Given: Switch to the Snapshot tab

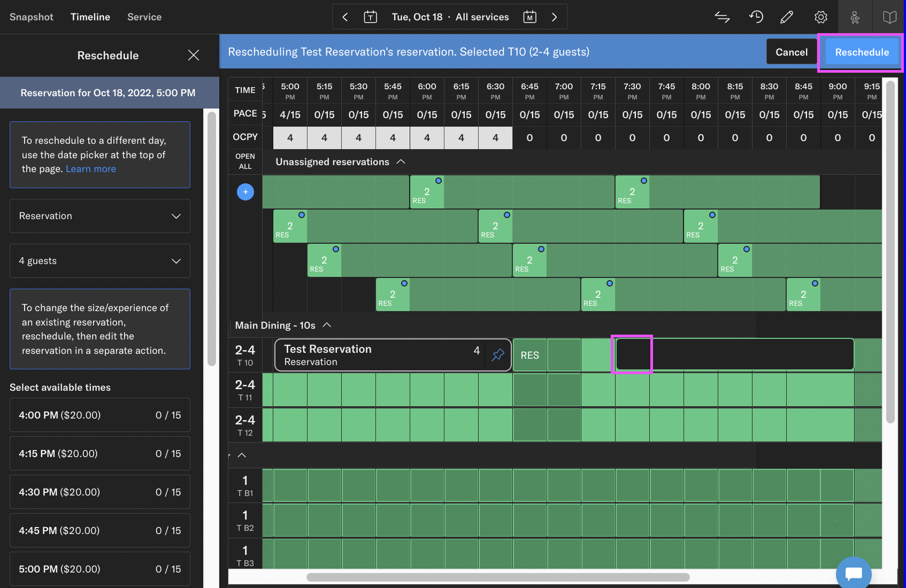Looking at the screenshot, I should tap(32, 17).
